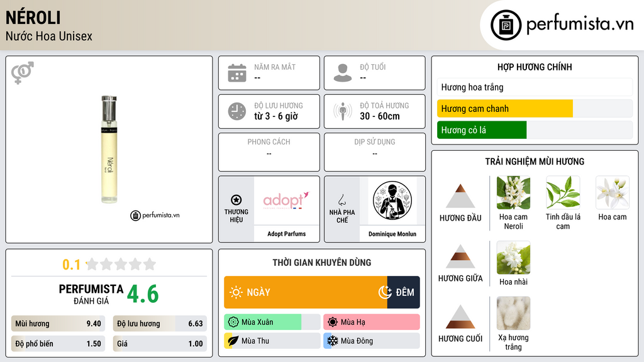Click the base-note pyramid icon Hương Cuối
Image resolution: width=644 pixels, height=362 pixels.
tap(460, 317)
